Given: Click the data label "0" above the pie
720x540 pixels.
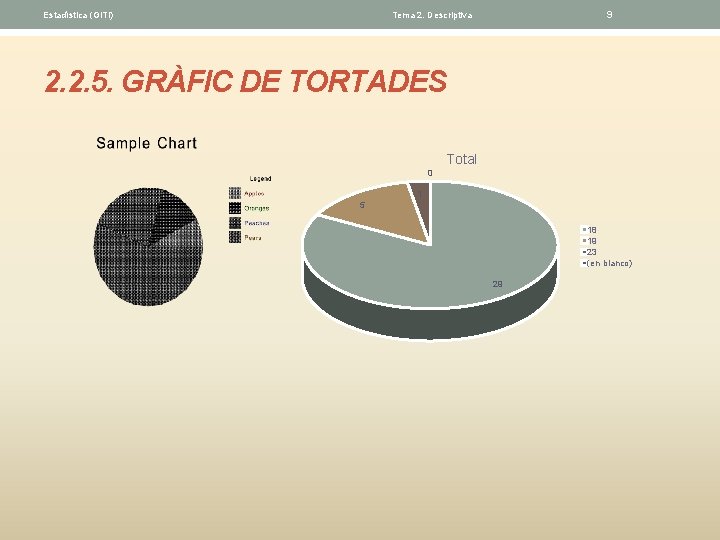Looking at the screenshot, I should tap(430, 173).
